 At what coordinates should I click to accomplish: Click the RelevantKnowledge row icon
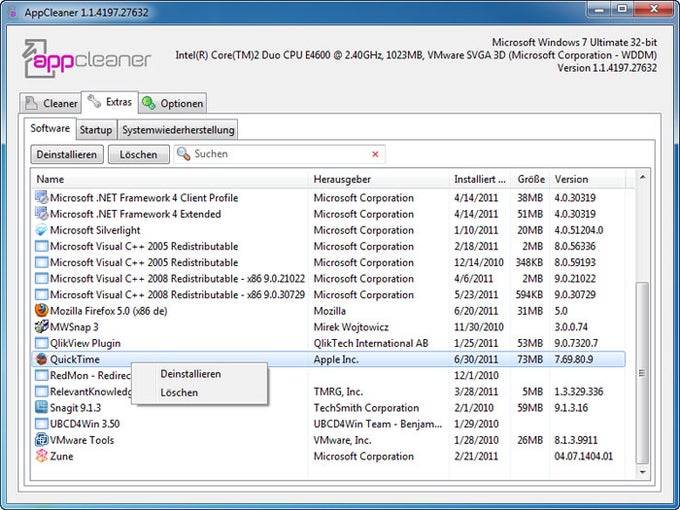tap(41, 392)
